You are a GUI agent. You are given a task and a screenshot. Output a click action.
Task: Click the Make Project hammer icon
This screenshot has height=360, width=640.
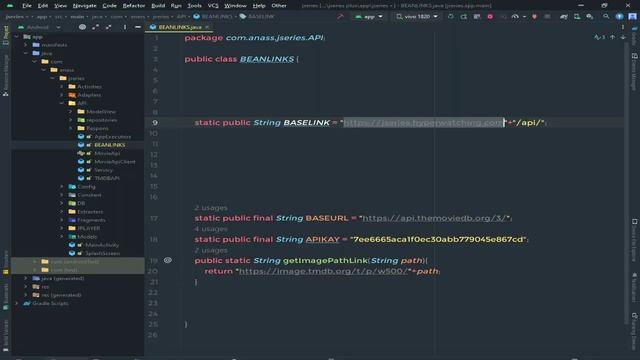click(340, 17)
